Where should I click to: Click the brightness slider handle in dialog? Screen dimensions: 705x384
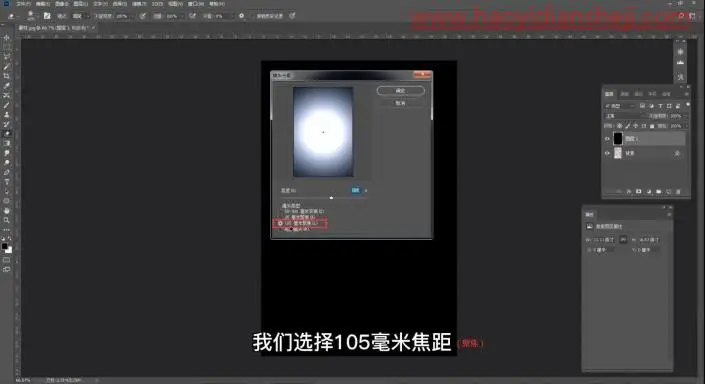click(331, 197)
